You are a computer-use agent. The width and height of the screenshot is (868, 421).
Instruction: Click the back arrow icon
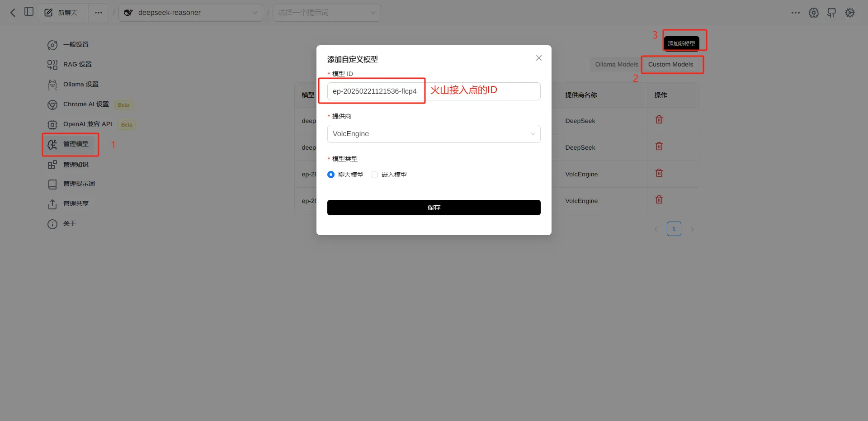coord(13,13)
